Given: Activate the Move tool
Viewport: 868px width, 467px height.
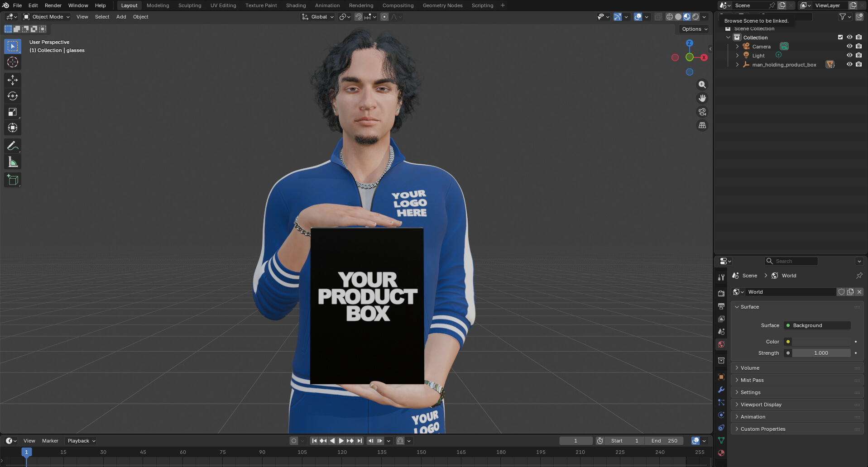Looking at the screenshot, I should (x=13, y=80).
